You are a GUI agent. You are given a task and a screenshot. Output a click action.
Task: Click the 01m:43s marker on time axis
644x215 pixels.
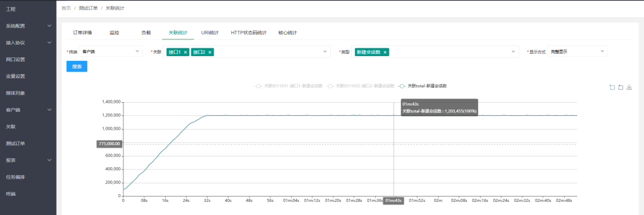tap(394, 201)
